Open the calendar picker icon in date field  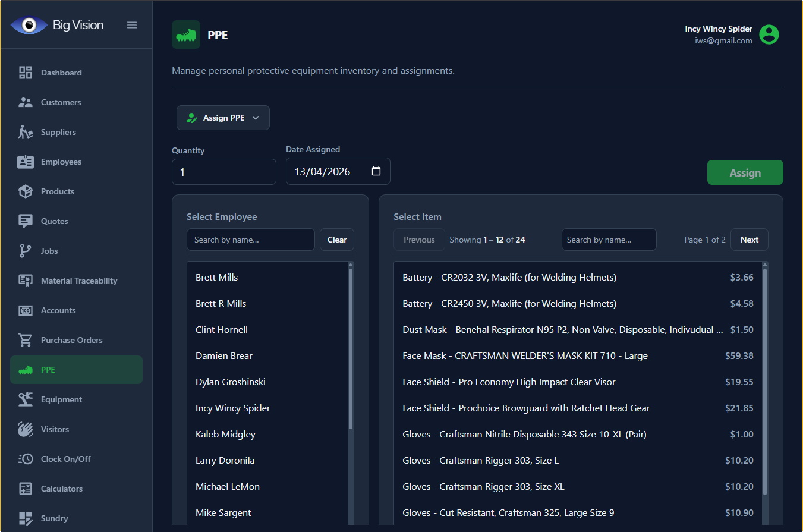pos(376,171)
